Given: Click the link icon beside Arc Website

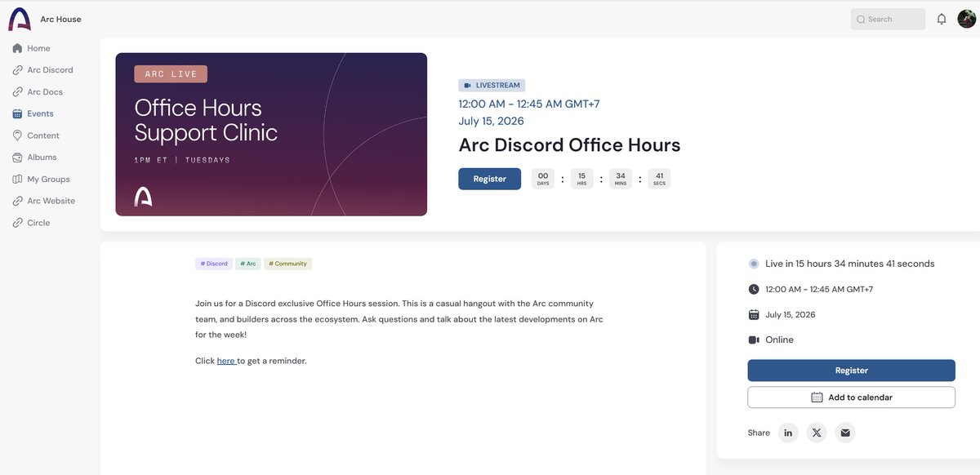Looking at the screenshot, I should point(18,201).
